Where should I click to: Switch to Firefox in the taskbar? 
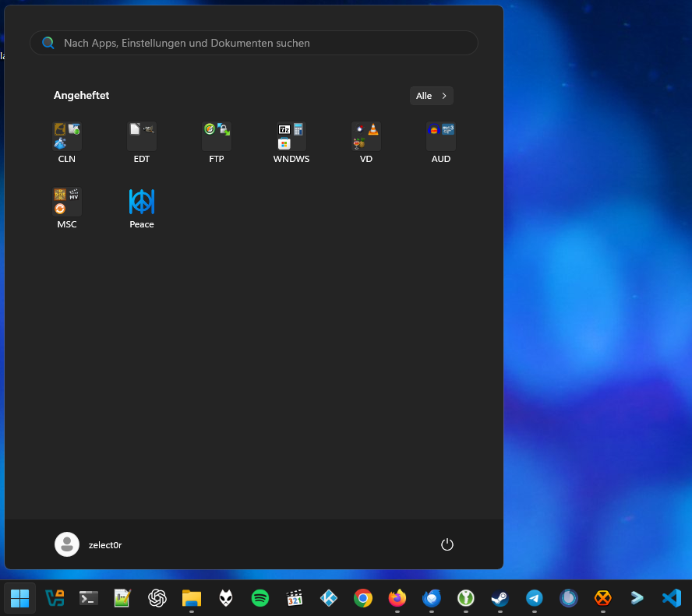click(x=397, y=598)
